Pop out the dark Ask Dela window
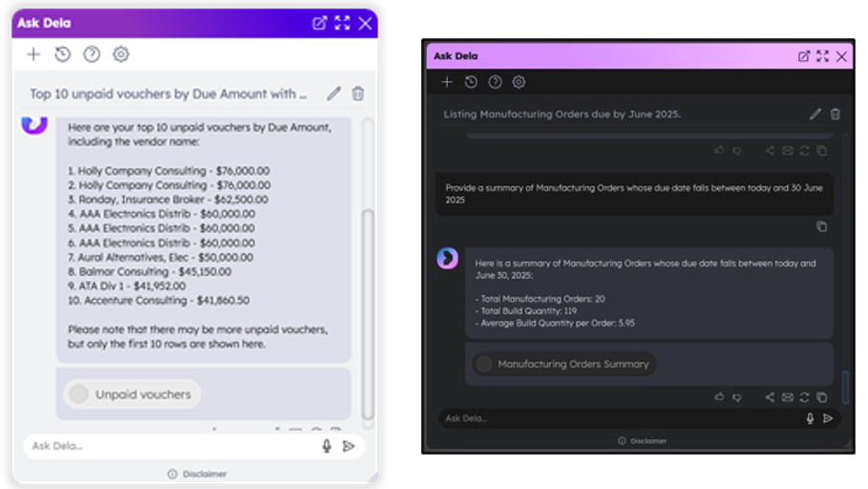 click(x=804, y=56)
